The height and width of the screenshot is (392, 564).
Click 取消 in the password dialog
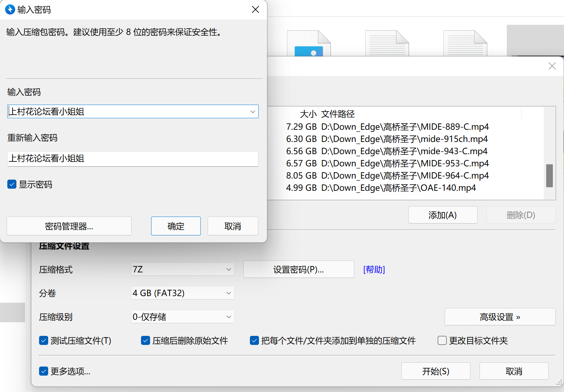pos(233,226)
